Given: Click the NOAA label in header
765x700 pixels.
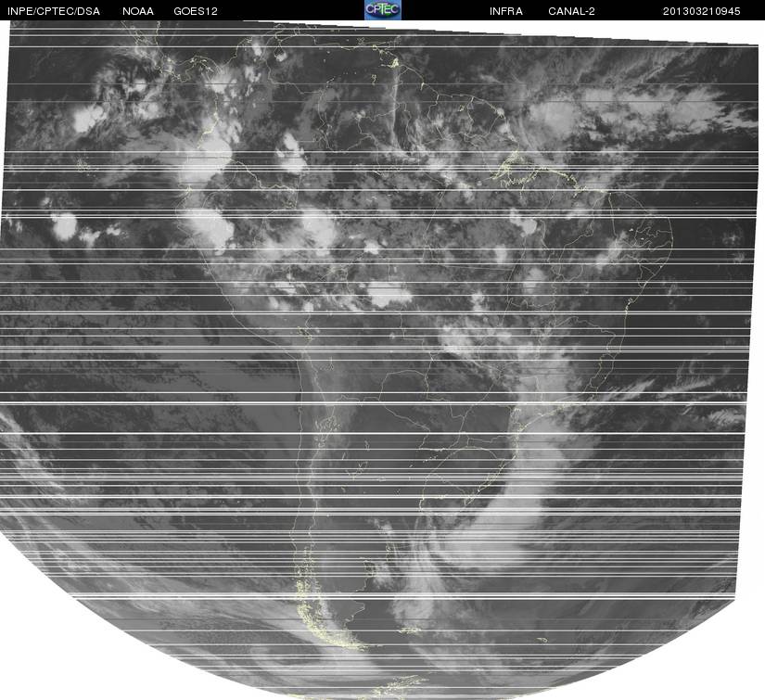Looking at the screenshot, I should [x=138, y=11].
